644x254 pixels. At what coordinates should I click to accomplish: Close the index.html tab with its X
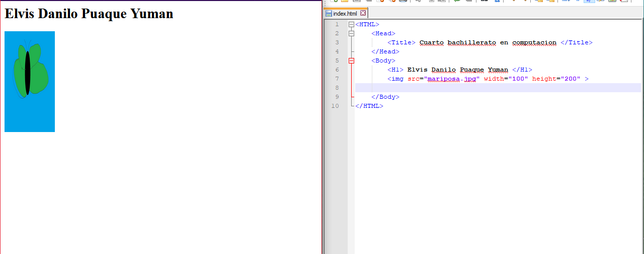pos(363,14)
